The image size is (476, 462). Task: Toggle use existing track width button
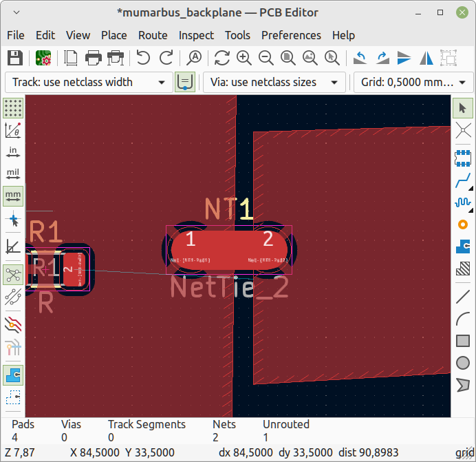pyautogui.click(x=184, y=83)
